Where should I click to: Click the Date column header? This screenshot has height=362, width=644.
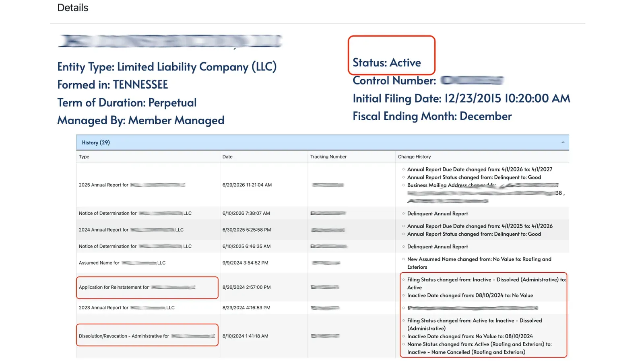[x=227, y=157]
